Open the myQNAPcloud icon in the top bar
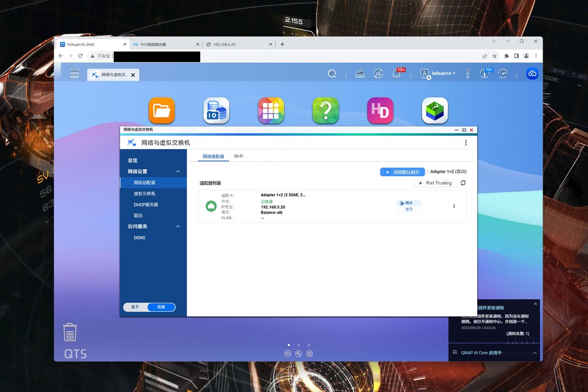This screenshot has height=392, width=588. click(x=532, y=74)
